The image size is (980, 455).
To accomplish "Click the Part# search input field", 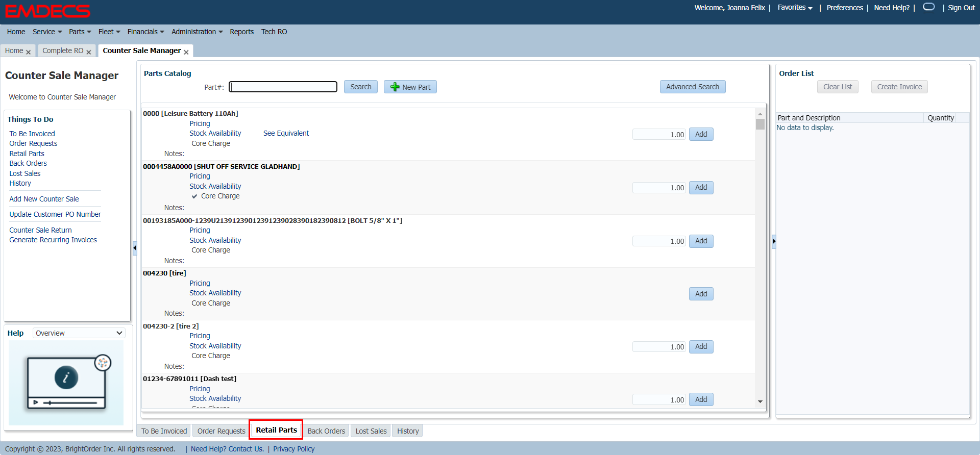I will click(283, 87).
